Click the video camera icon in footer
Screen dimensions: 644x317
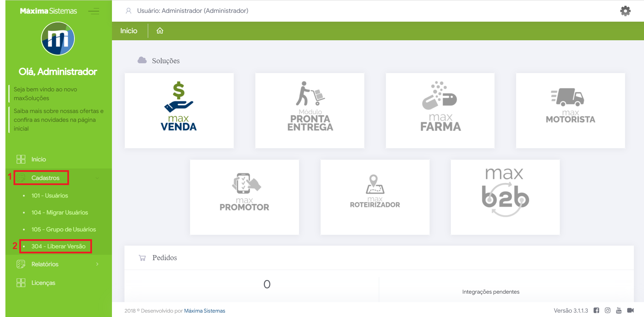pos(630,311)
